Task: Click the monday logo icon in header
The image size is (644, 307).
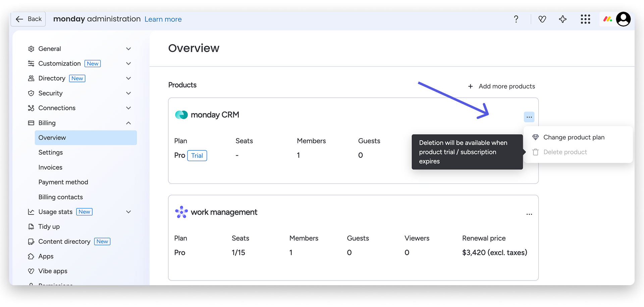Action: pyautogui.click(x=608, y=19)
